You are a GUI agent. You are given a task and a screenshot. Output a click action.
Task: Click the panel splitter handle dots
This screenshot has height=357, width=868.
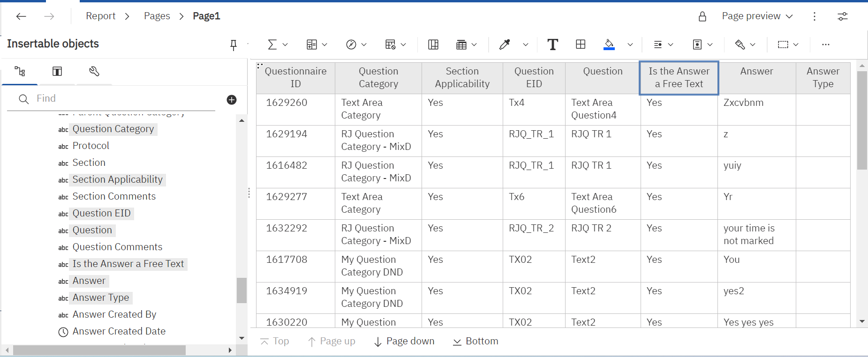click(x=249, y=193)
